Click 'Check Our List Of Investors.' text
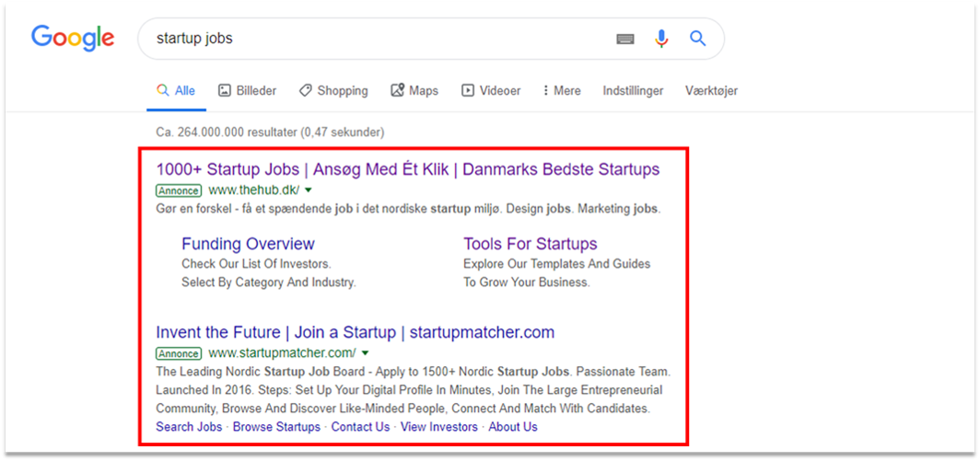This screenshot has width=980, height=461. tap(256, 263)
